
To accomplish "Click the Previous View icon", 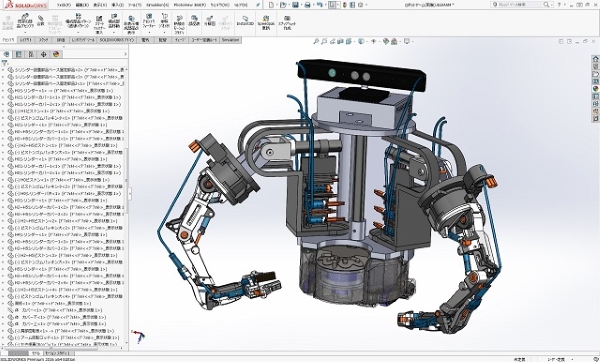I will click(333, 41).
